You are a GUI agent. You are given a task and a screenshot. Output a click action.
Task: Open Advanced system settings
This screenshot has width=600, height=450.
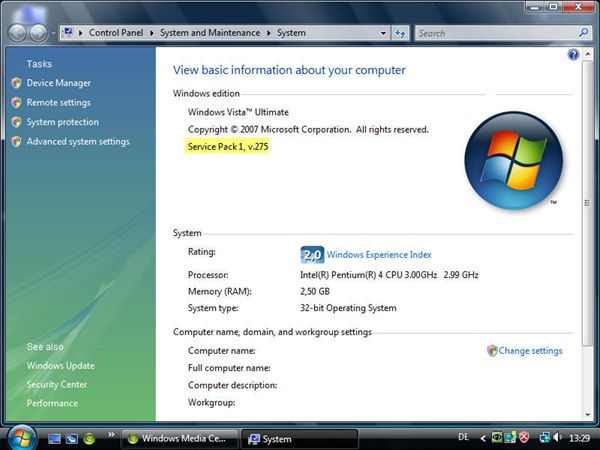coord(78,142)
